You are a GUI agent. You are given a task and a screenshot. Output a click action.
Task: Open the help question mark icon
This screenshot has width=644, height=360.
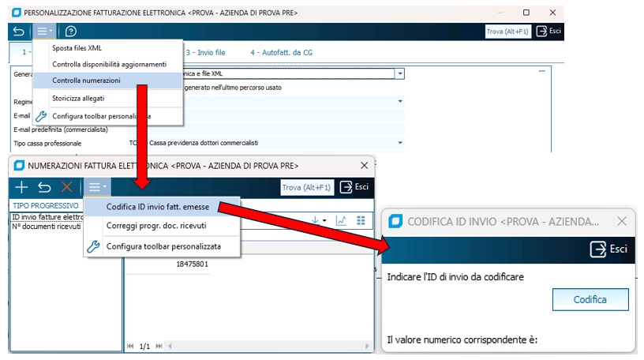pos(71,32)
